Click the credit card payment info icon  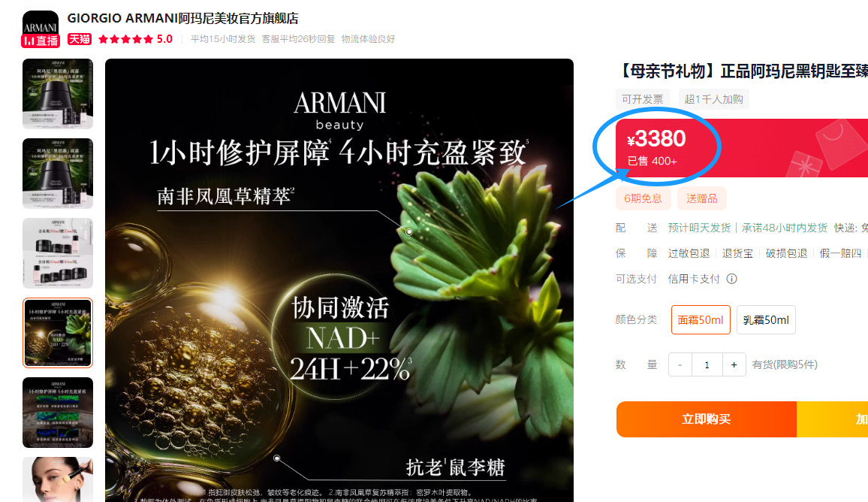coord(732,279)
